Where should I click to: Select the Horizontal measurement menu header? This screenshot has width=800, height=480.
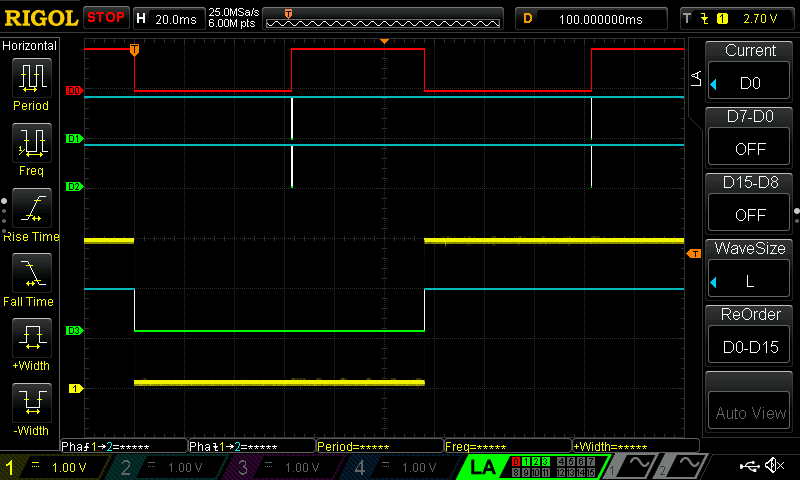(31, 46)
